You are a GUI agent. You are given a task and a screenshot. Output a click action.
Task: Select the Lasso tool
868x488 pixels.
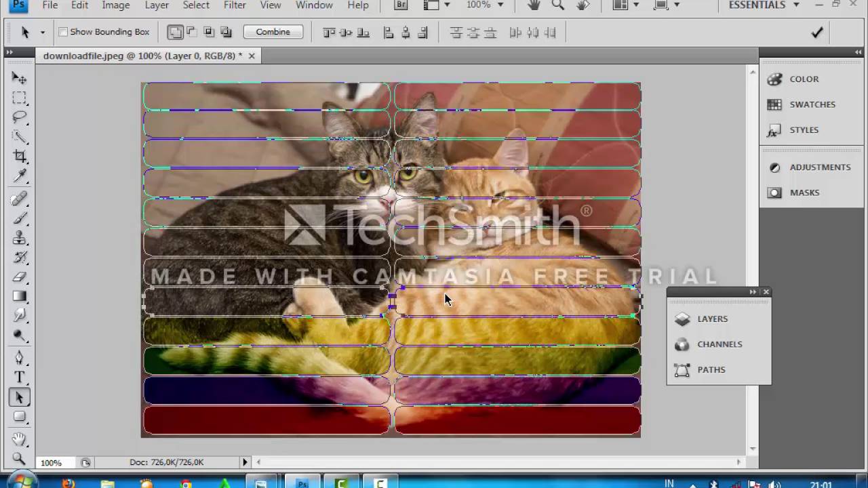click(x=19, y=117)
